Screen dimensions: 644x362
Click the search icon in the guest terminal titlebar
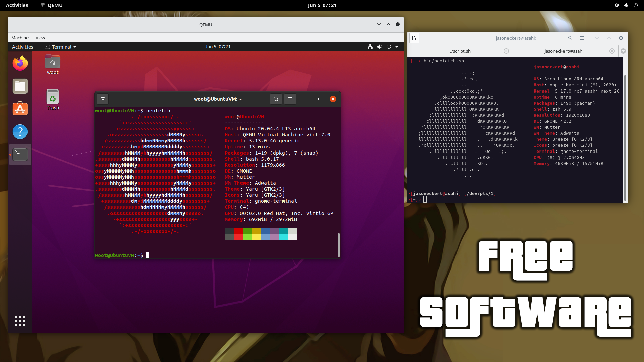[x=276, y=99]
